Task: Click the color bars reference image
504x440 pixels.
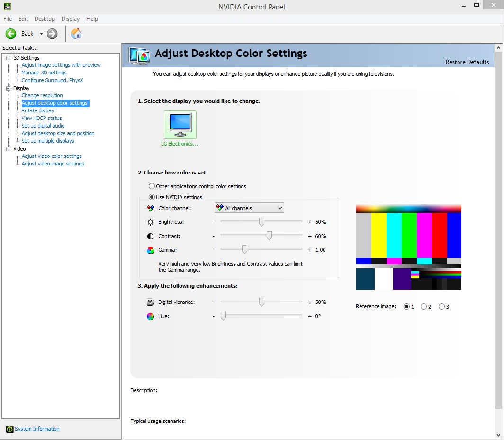Action: coord(408,247)
